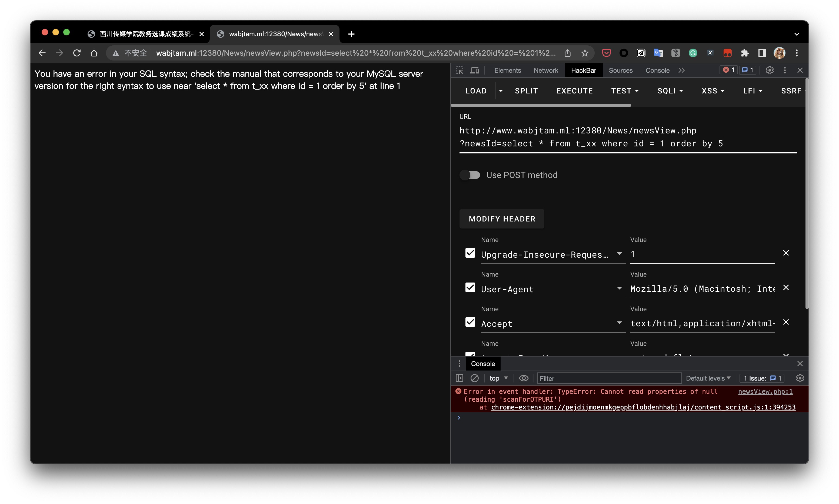Screen dimensions: 839x504
Task: Bookmark the page with the star icon
Action: pyautogui.click(x=584, y=53)
